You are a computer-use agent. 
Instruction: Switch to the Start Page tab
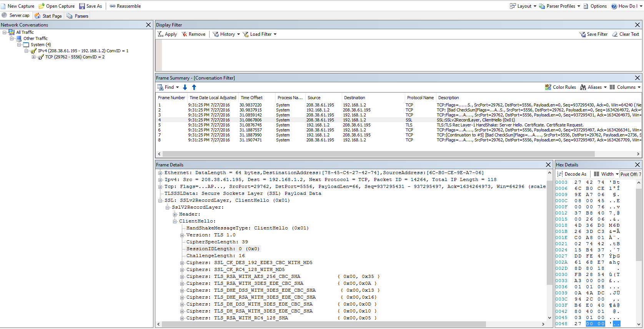48,16
